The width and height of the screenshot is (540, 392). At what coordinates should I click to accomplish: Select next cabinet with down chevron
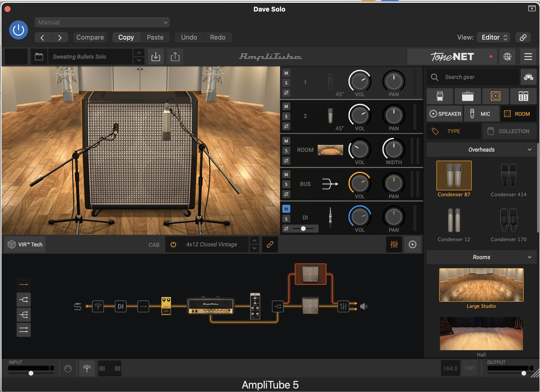point(254,248)
